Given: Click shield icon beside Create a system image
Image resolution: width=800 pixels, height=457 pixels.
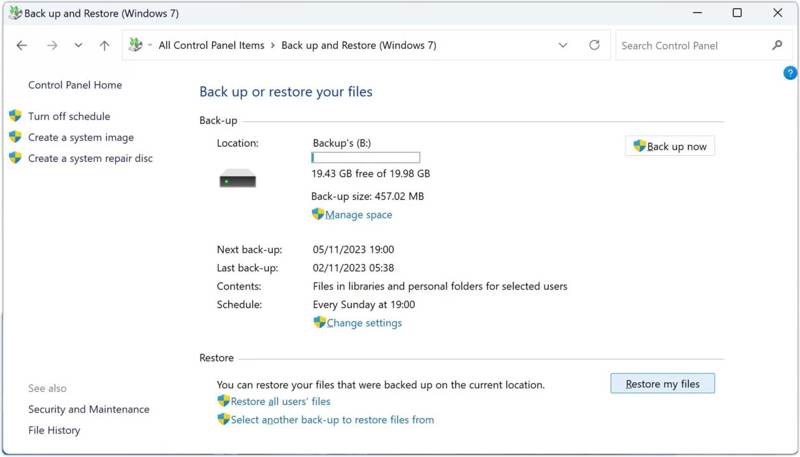Looking at the screenshot, I should coord(15,137).
